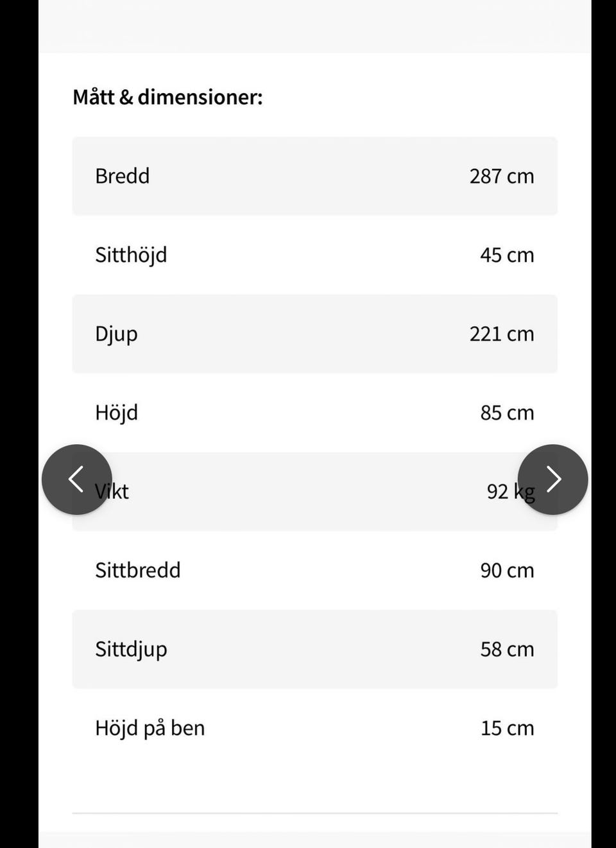
Task: Select the Höjd row label
Action: [x=116, y=413]
